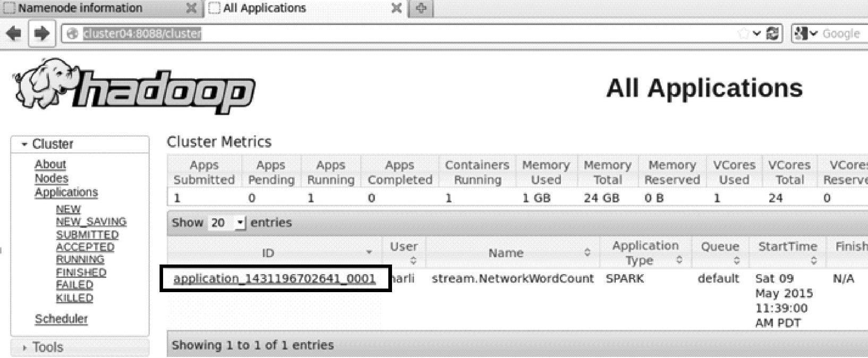
Task: Click the VCores Total value 24
Action: click(x=776, y=198)
